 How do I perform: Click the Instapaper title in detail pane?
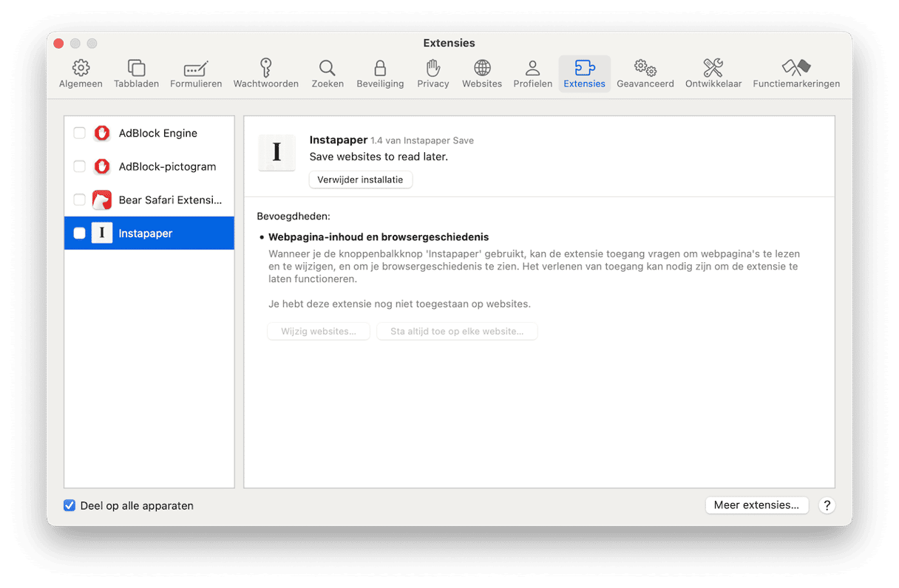(339, 140)
